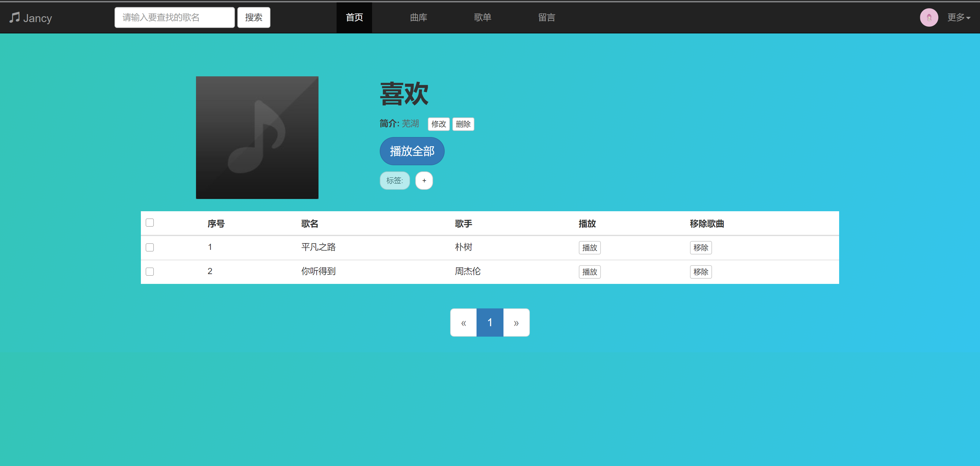Viewport: 980px width, 466px height.
Task: Click the user avatar icon
Action: [x=929, y=17]
